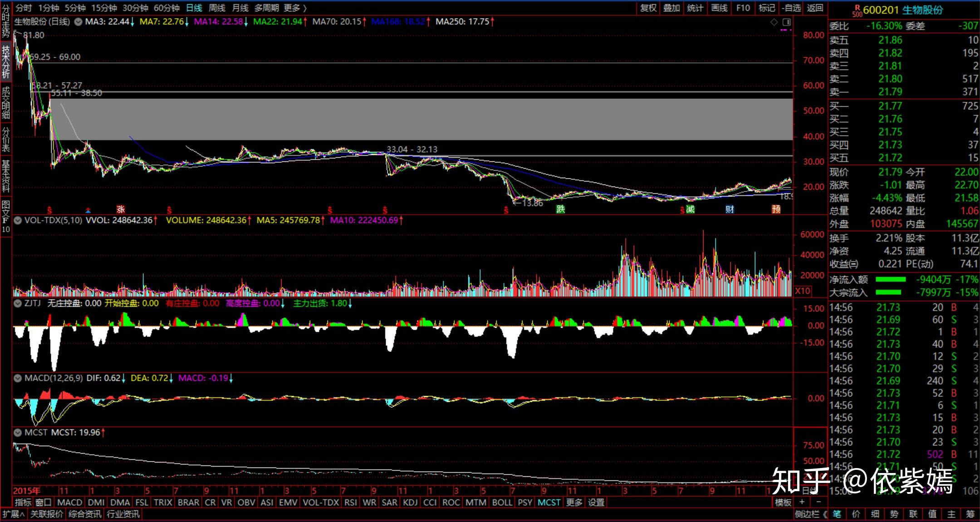Open 基本资料 in left sidebar
The width and height of the screenshot is (980, 522).
coord(5,176)
